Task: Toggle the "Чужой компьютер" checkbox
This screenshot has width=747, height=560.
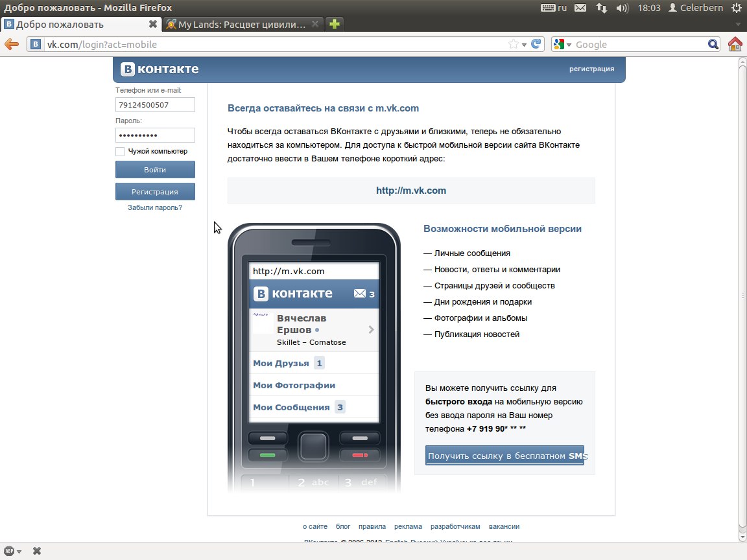Action: point(120,151)
